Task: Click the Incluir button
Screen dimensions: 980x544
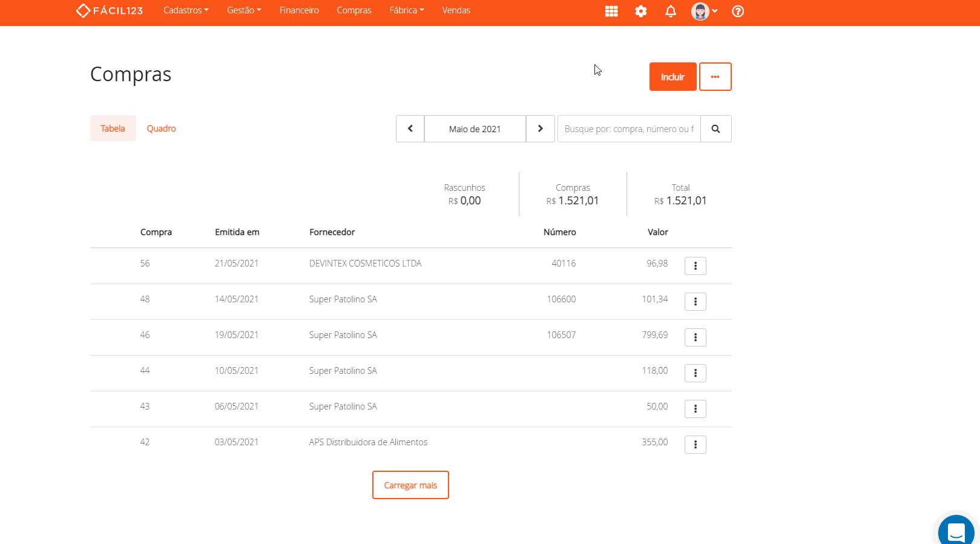Action: (x=673, y=77)
